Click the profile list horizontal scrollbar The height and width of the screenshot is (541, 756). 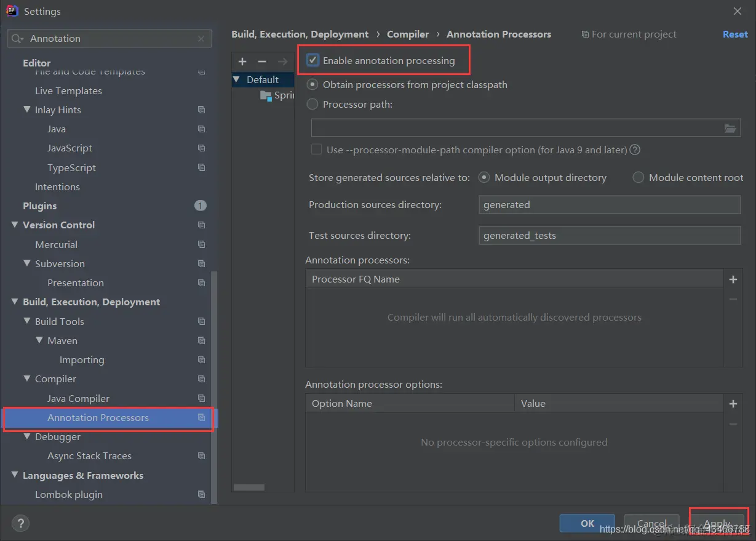click(x=249, y=487)
